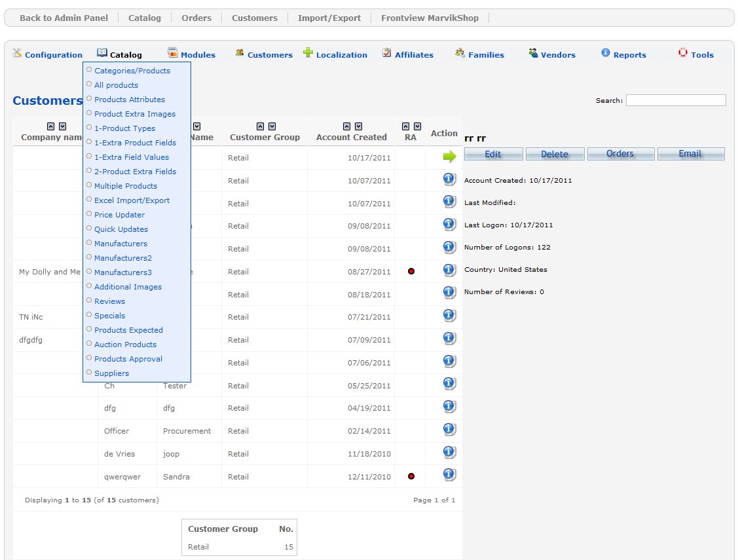The width and height of the screenshot is (738, 560).
Task: Click the Families group icon
Action: pyautogui.click(x=460, y=52)
